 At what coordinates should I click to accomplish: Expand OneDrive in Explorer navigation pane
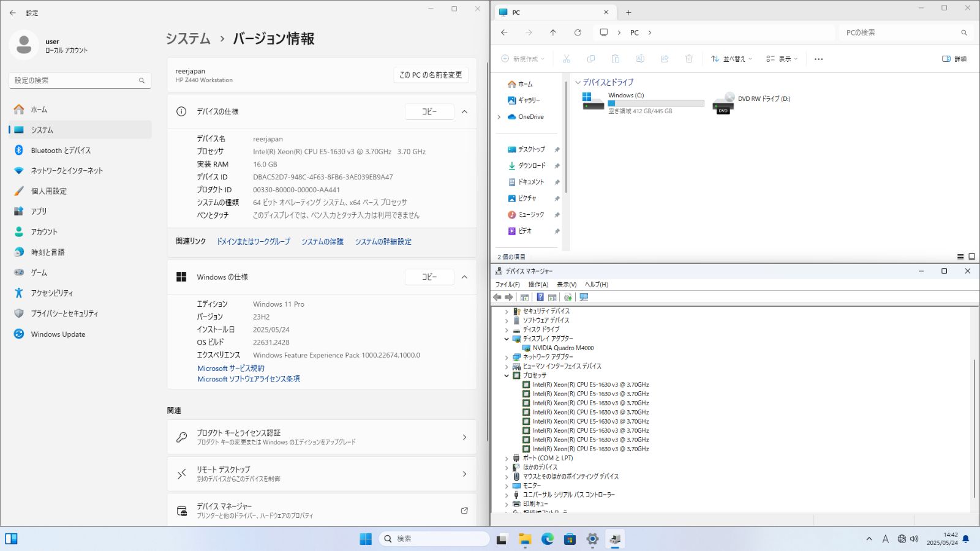(x=499, y=117)
